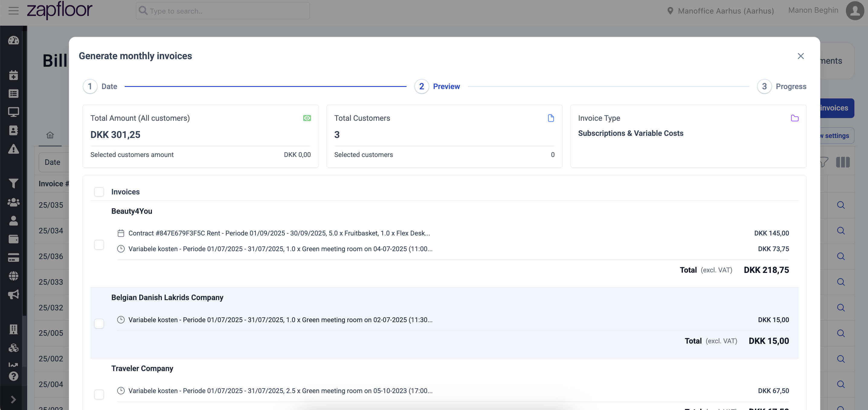Click invoice number 25/002
868x410 pixels.
pos(51,359)
